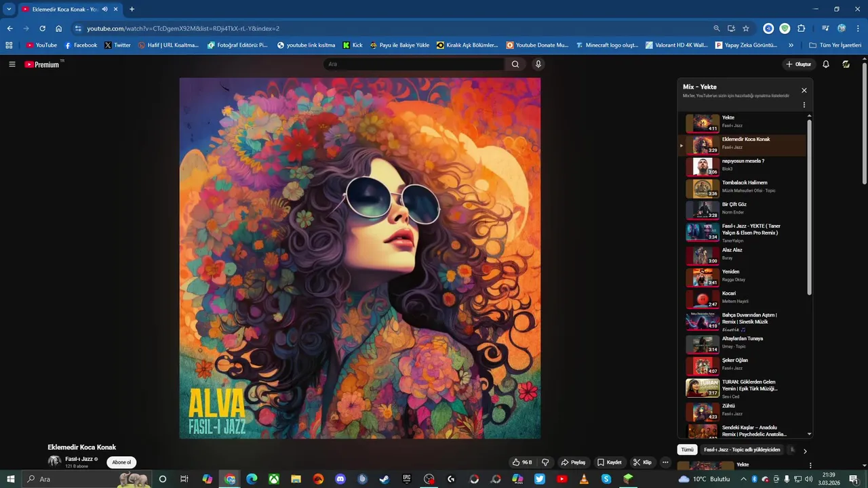This screenshot has height=488, width=868.
Task: Open YouTube notifications bell
Action: [826, 64]
